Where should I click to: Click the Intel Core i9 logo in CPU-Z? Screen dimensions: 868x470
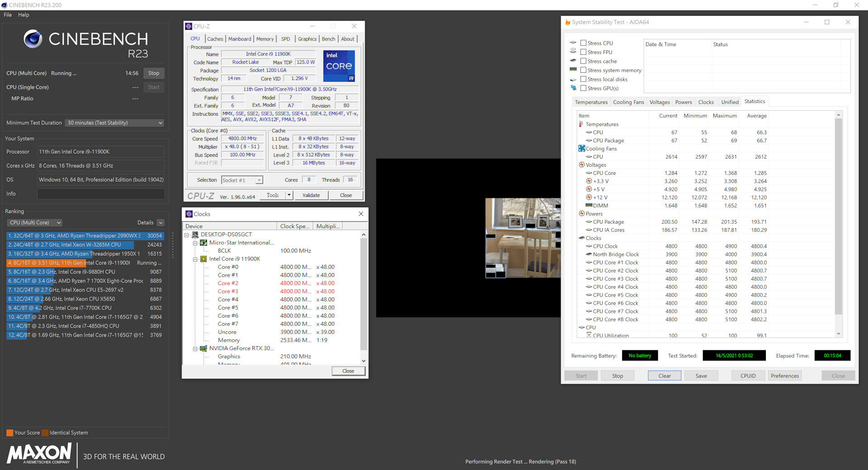click(x=339, y=66)
